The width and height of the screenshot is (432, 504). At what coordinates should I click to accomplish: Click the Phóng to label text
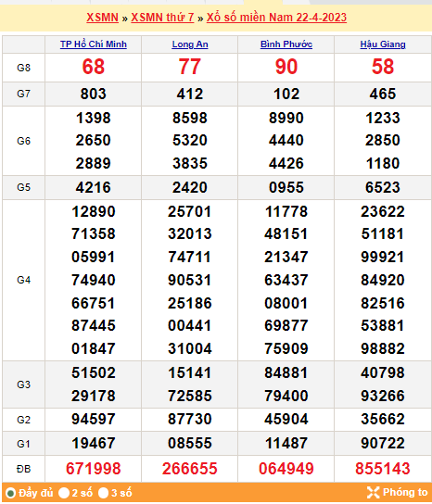click(405, 493)
